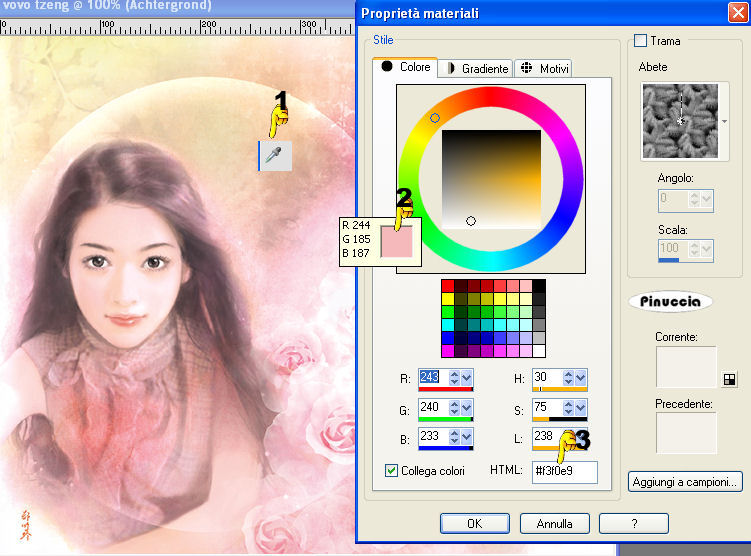Screen dimensions: 751x556
Task: Click the G value field showing 240
Action: click(x=433, y=407)
